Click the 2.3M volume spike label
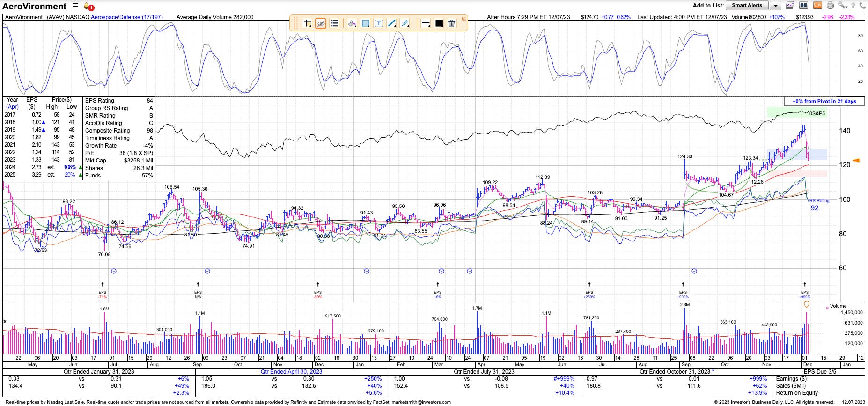This screenshot has width=868, height=406. coord(684,305)
